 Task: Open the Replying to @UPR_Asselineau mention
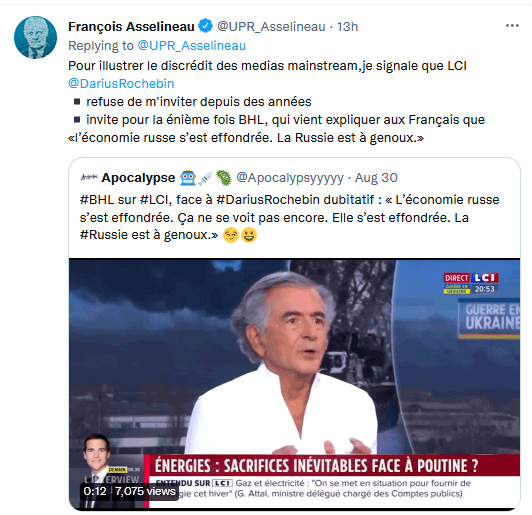point(191,46)
